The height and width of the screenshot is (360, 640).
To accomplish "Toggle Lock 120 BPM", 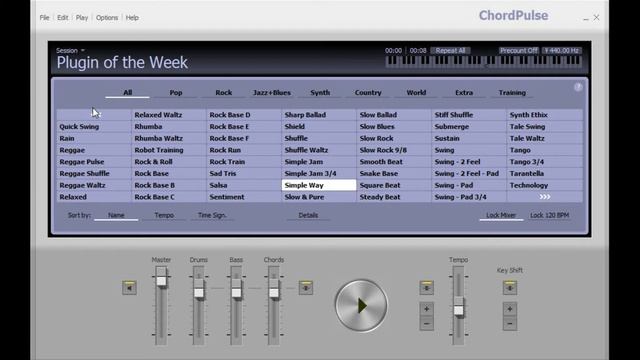I will tap(549, 215).
